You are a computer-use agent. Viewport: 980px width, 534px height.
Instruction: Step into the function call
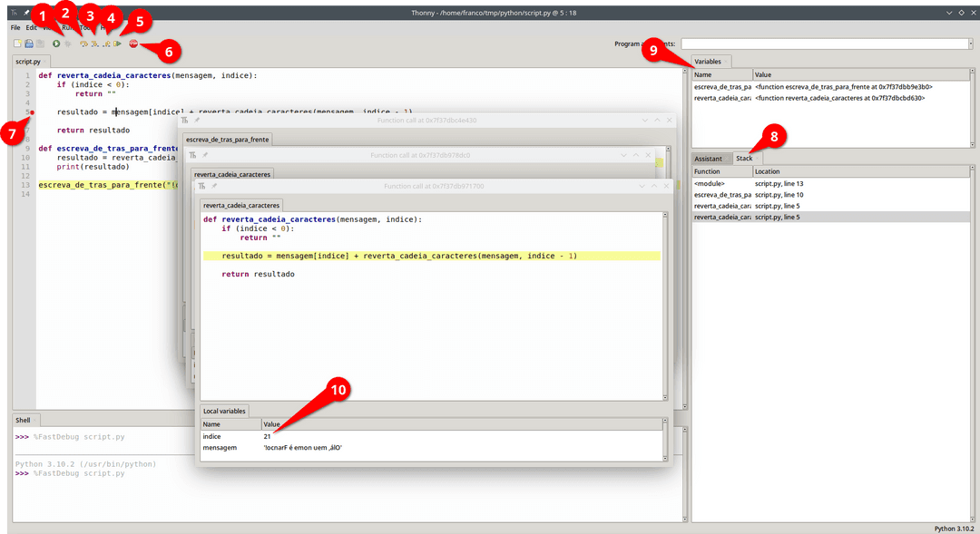point(94,43)
